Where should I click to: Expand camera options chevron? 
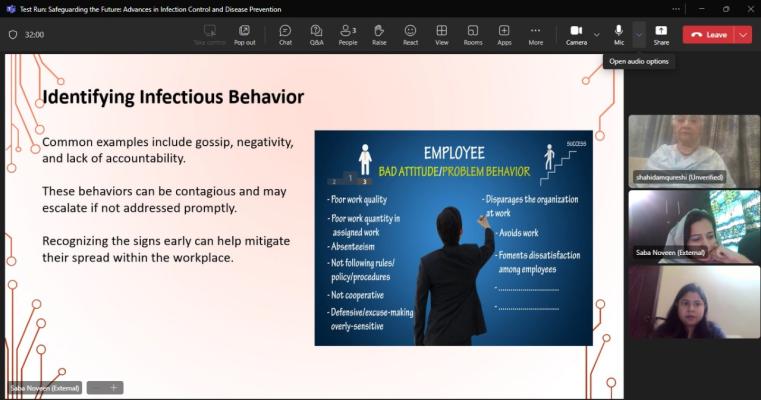pyautogui.click(x=597, y=34)
